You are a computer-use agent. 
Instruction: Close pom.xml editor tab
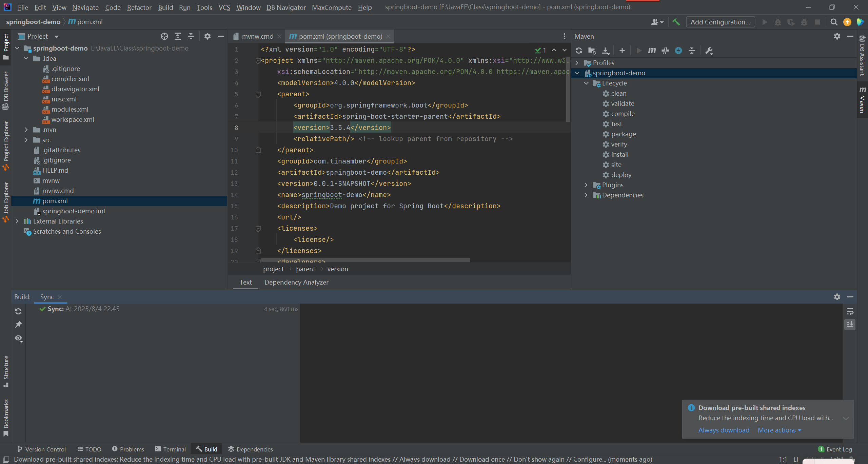coord(388,36)
